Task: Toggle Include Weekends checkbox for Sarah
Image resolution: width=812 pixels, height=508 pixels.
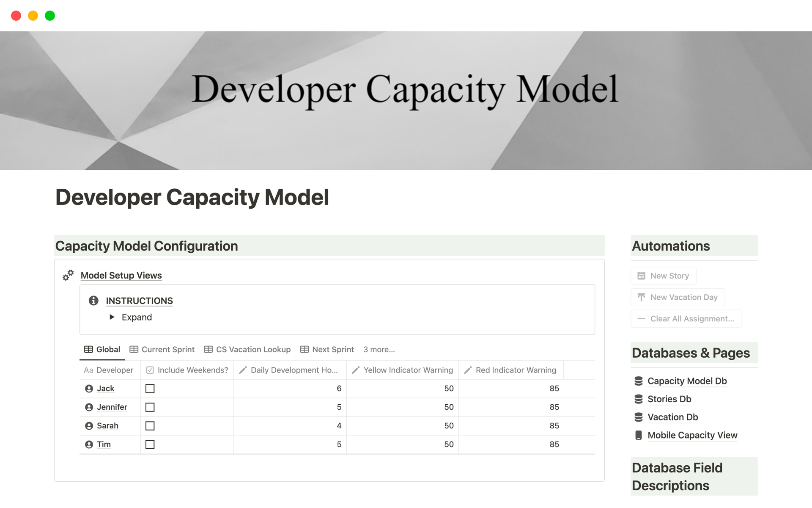Action: (x=150, y=425)
